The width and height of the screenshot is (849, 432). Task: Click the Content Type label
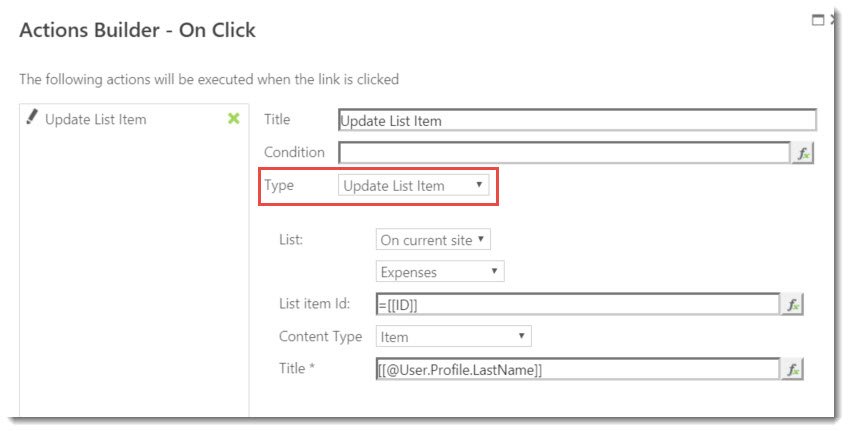pyautogui.click(x=320, y=336)
